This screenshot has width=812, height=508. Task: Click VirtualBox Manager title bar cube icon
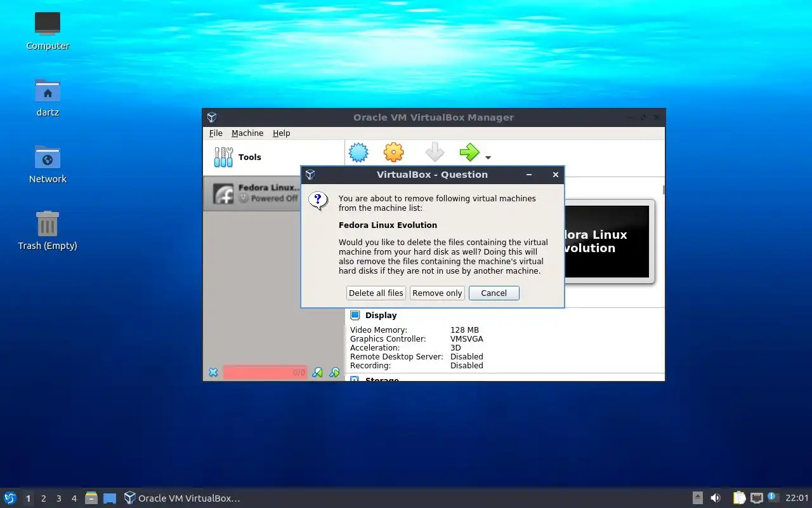212,117
